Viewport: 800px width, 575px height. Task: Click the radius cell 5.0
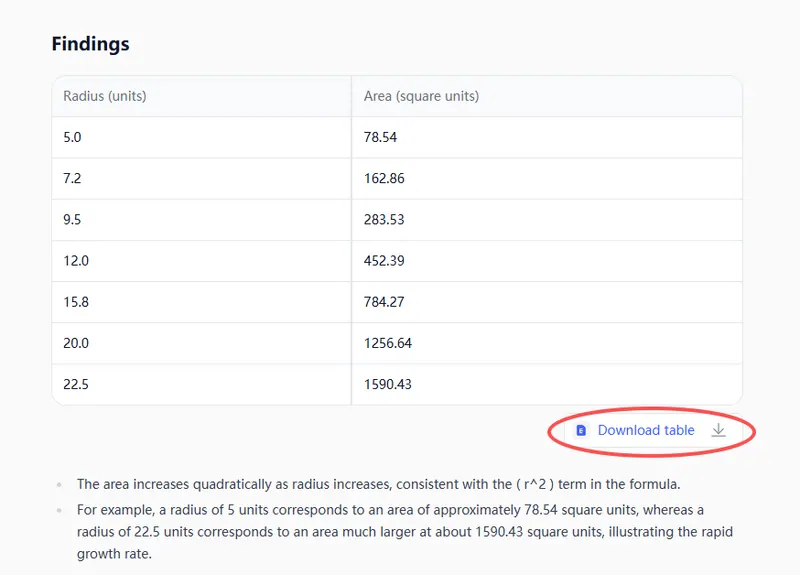tap(72, 137)
